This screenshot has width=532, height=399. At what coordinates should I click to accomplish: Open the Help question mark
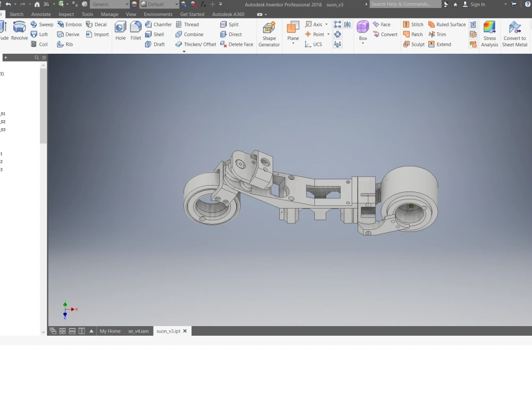click(x=528, y=4)
